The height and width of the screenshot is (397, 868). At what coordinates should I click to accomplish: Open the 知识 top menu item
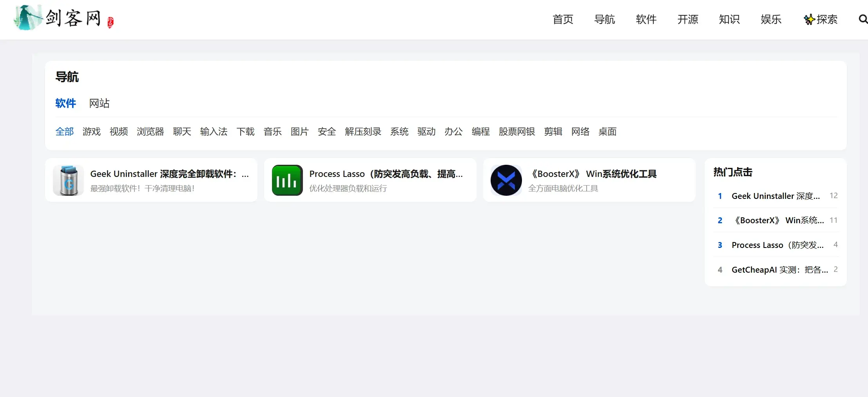[x=729, y=19]
